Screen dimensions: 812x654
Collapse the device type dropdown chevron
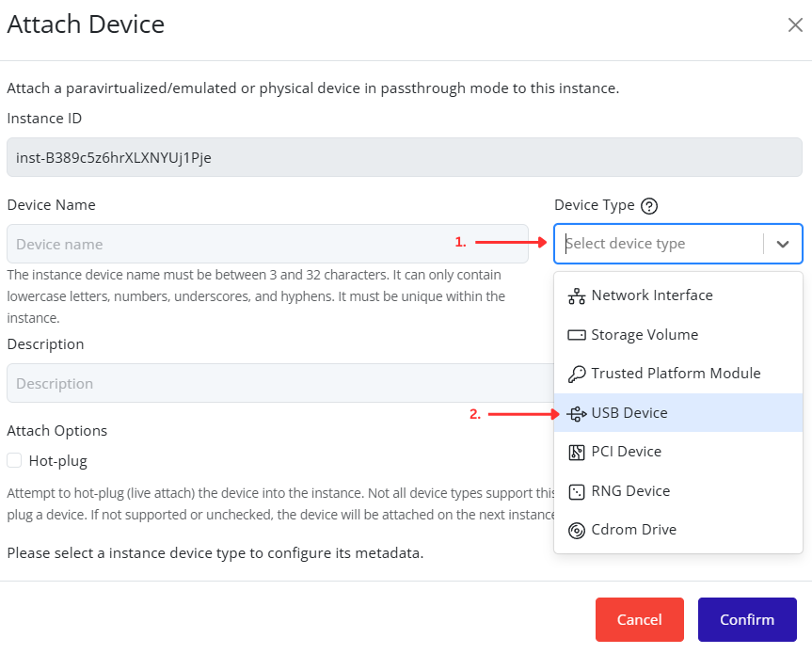pyautogui.click(x=783, y=244)
